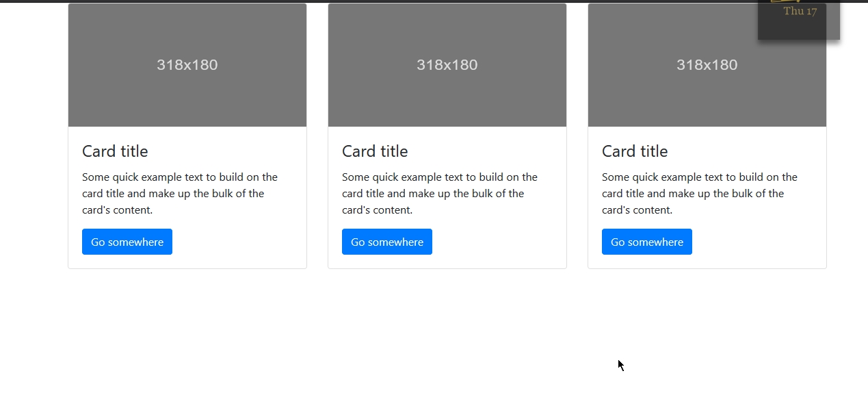The height and width of the screenshot is (419, 868).
Task: Click the first card's example text paragraph
Action: [x=180, y=193]
